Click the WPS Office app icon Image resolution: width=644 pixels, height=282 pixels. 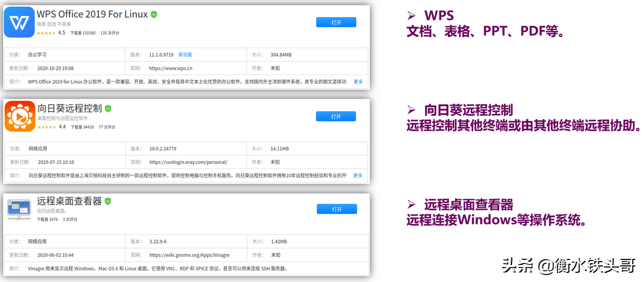click(x=19, y=22)
